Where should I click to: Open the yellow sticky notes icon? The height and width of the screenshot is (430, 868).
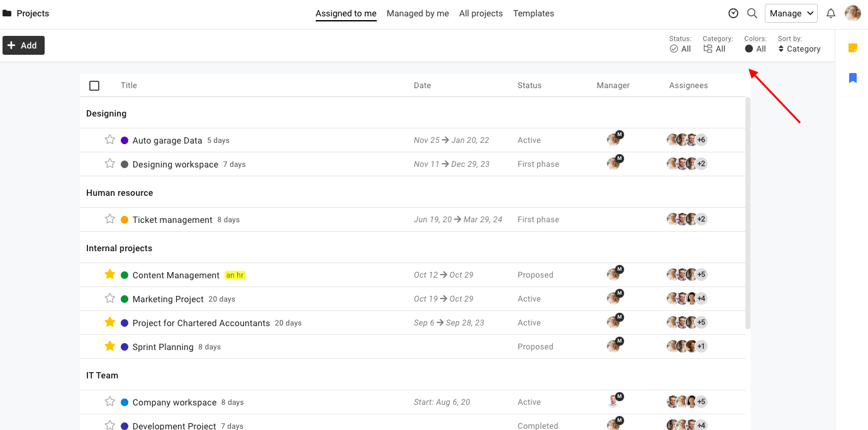tap(853, 48)
